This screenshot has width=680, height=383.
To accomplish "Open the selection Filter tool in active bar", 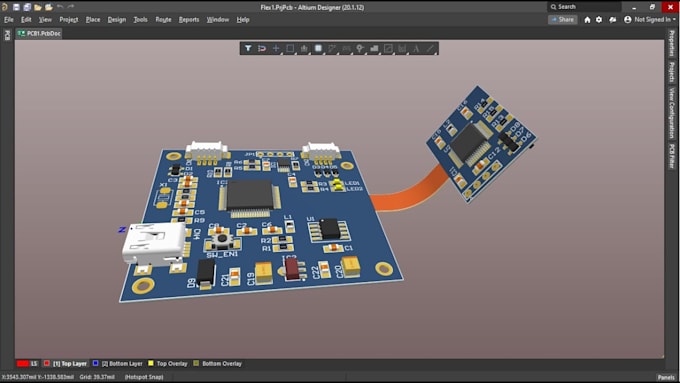I will (248, 49).
